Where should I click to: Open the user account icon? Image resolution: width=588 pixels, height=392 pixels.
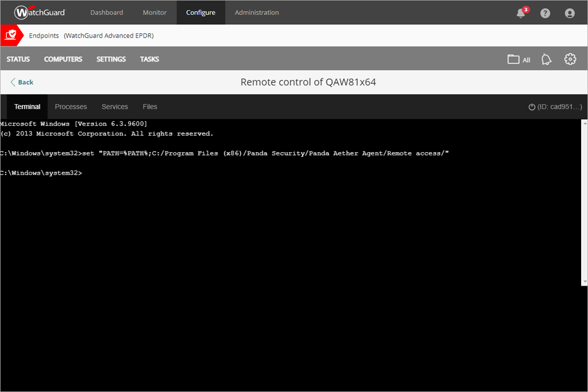(570, 13)
